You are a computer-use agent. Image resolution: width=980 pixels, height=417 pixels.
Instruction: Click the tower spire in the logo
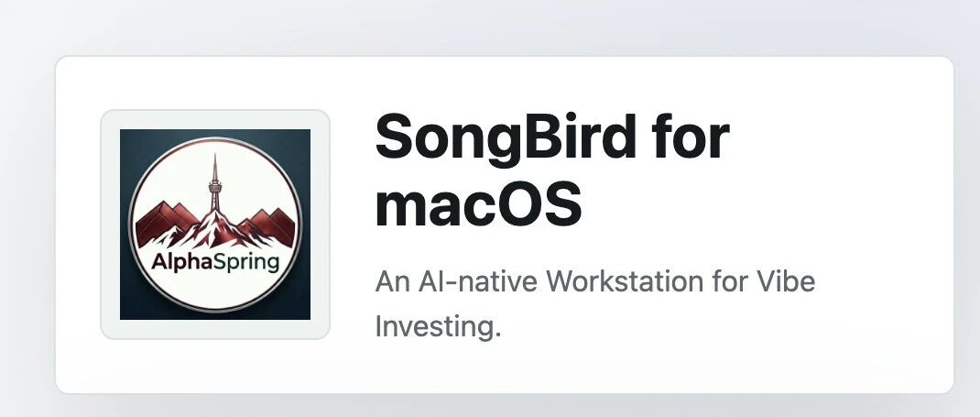click(x=214, y=181)
